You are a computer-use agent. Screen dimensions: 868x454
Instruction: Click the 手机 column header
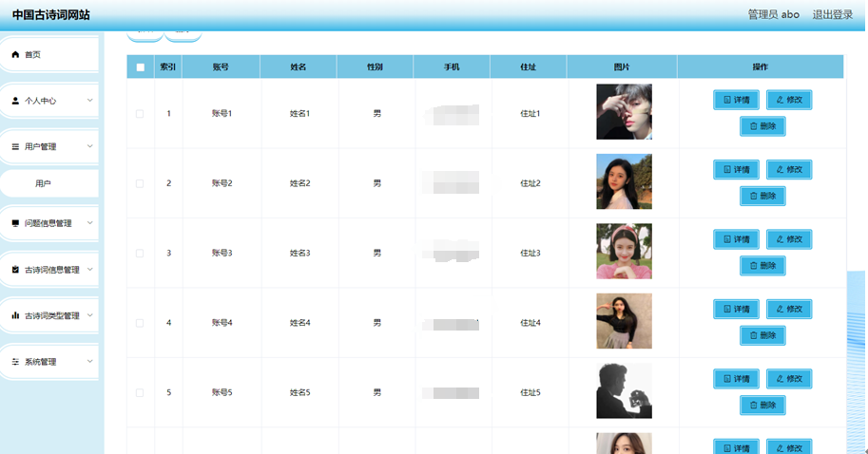452,66
